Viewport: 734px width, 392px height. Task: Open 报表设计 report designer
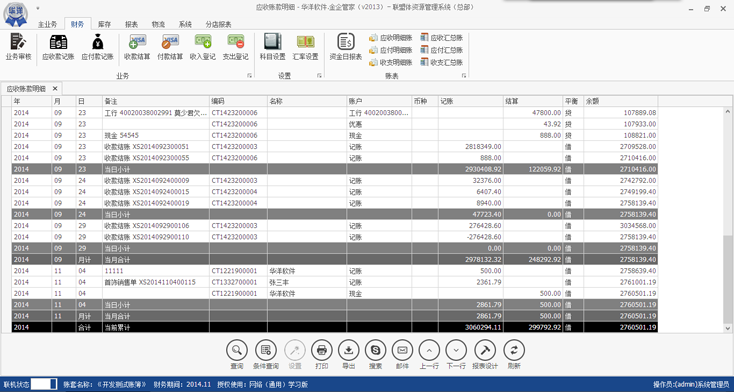[x=485, y=350]
